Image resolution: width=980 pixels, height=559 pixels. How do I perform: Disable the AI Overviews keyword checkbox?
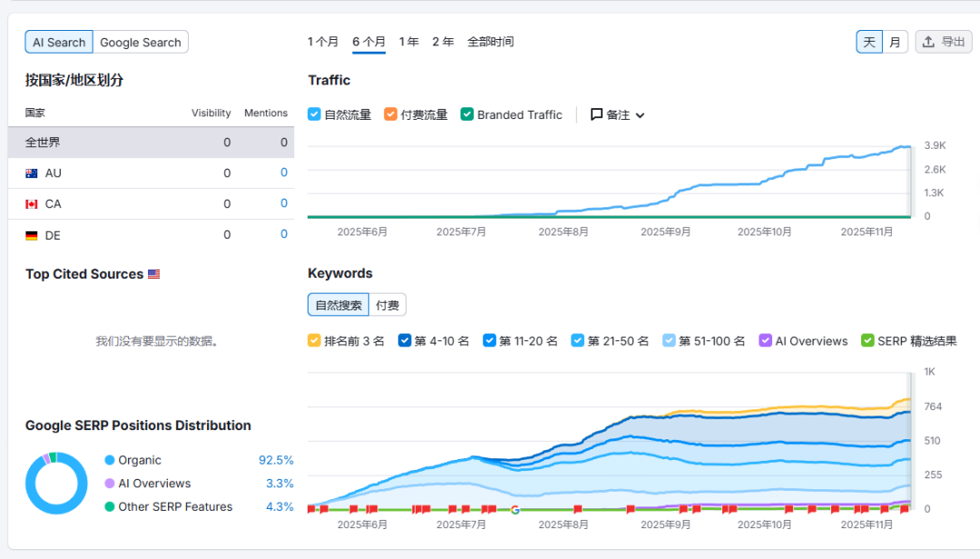click(x=765, y=341)
